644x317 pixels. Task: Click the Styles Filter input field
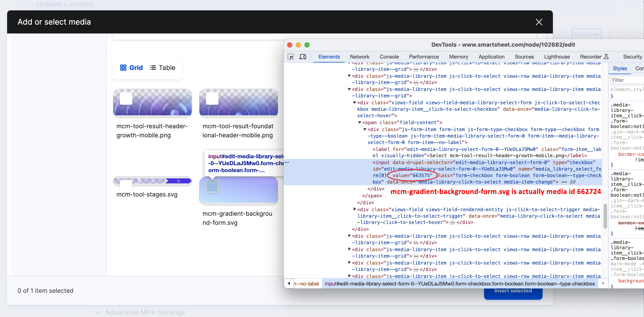coord(627,80)
